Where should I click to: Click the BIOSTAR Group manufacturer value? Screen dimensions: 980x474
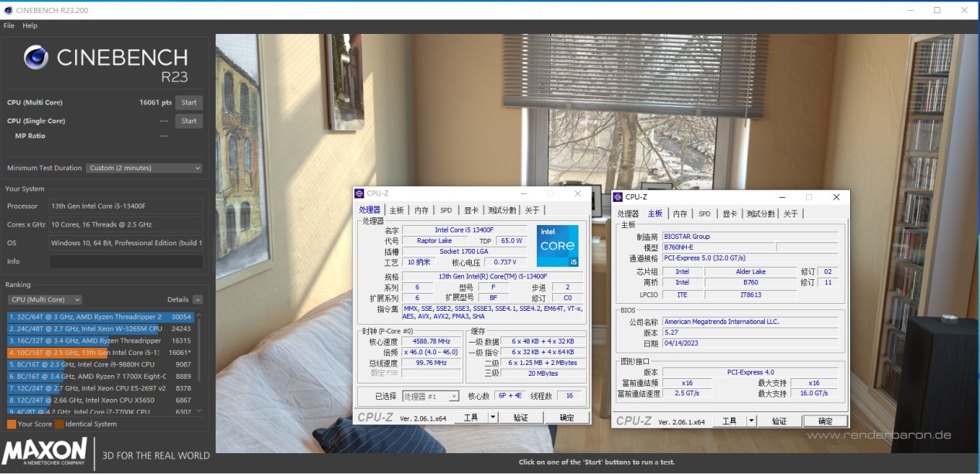[x=750, y=237]
